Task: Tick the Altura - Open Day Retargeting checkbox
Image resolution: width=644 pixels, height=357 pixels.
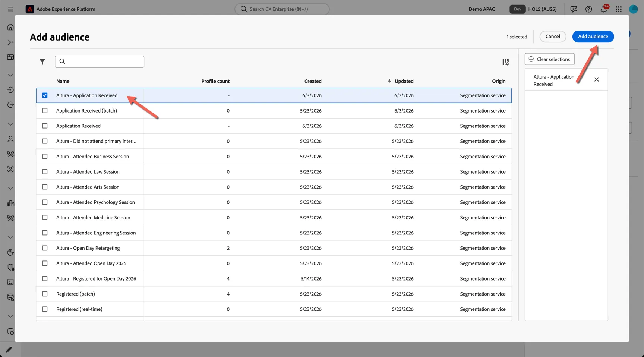Action: 45,248
